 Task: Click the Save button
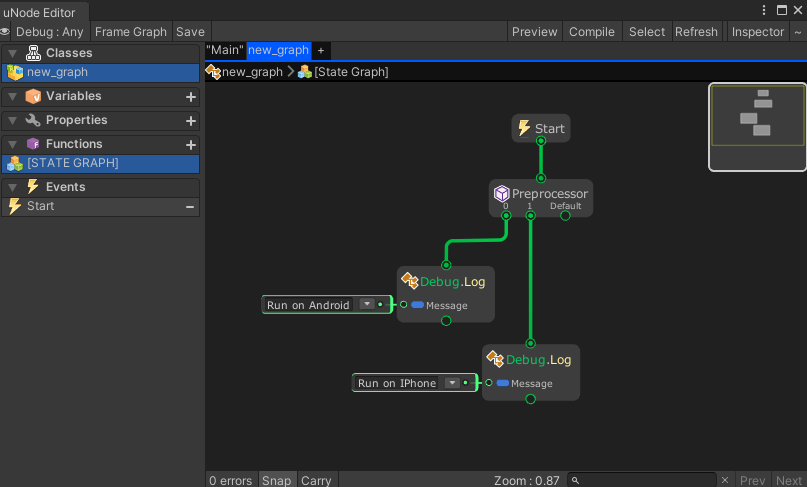(190, 32)
